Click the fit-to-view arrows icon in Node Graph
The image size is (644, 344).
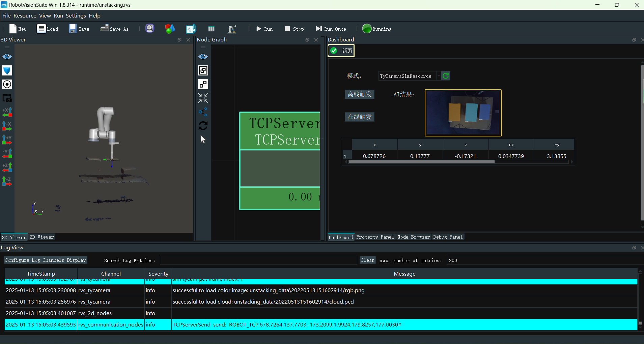tap(203, 98)
